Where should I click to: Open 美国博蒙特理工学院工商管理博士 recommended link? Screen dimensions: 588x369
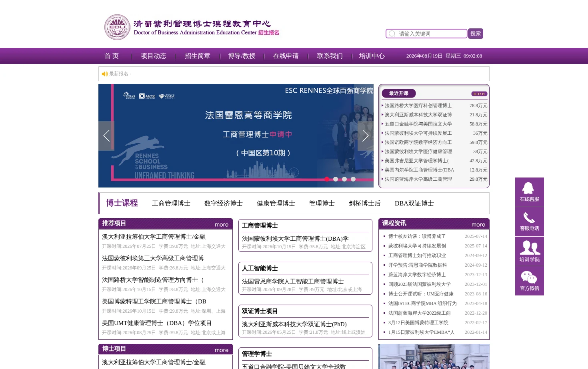point(154,301)
